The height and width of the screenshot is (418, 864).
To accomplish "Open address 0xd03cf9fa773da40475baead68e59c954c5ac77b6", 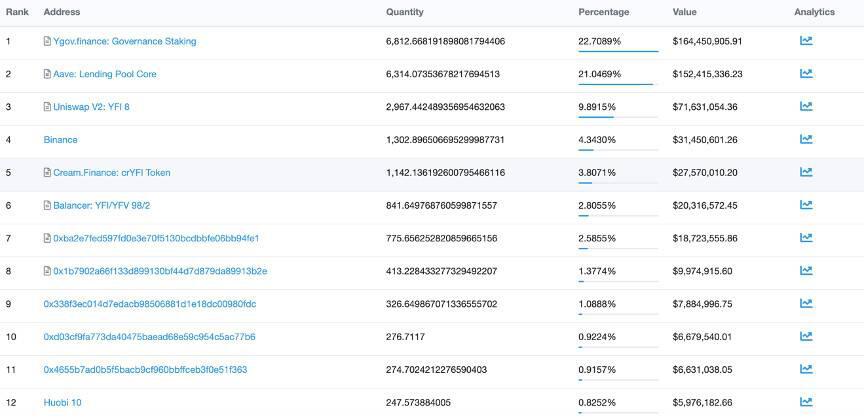I will tap(149, 336).
